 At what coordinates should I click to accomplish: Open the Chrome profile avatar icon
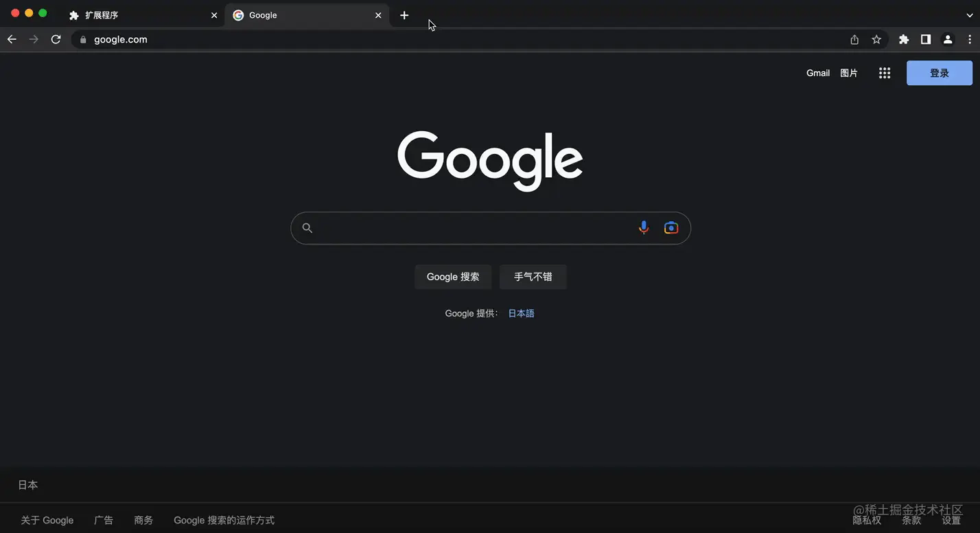click(948, 40)
